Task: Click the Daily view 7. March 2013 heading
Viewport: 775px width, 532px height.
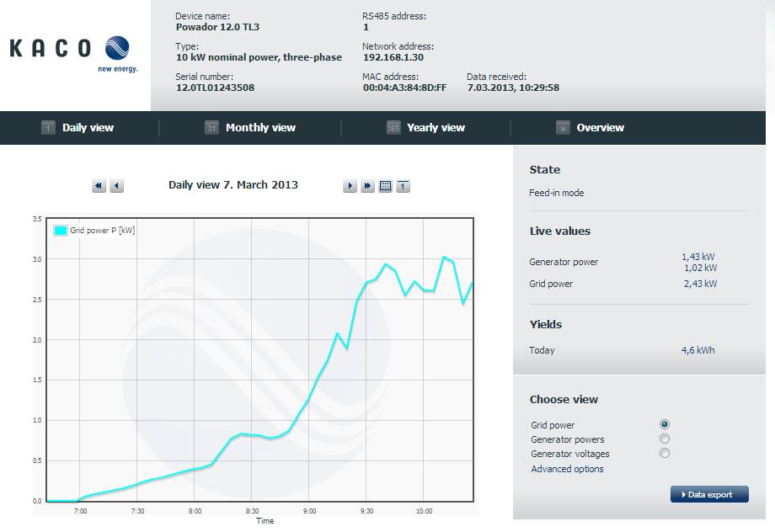Action: [x=233, y=185]
